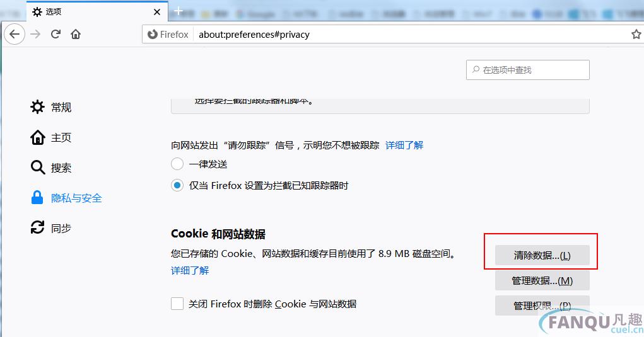The image size is (644, 337).
Task: Go back with the back arrow button
Action: (15, 34)
